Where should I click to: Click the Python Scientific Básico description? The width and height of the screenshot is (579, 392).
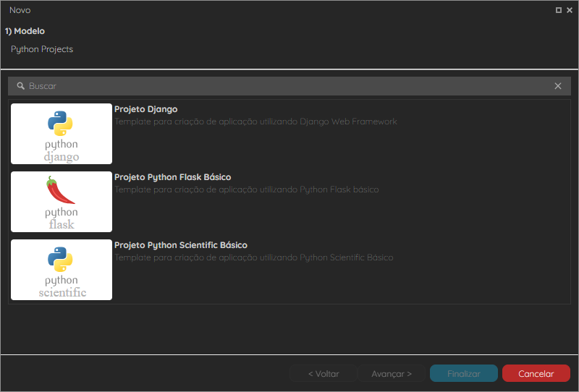point(254,257)
